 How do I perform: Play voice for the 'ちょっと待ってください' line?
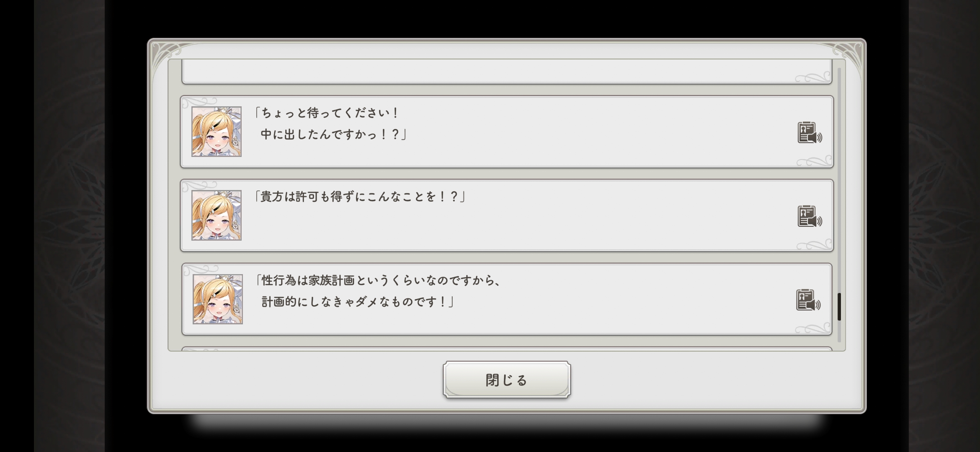[810, 133]
